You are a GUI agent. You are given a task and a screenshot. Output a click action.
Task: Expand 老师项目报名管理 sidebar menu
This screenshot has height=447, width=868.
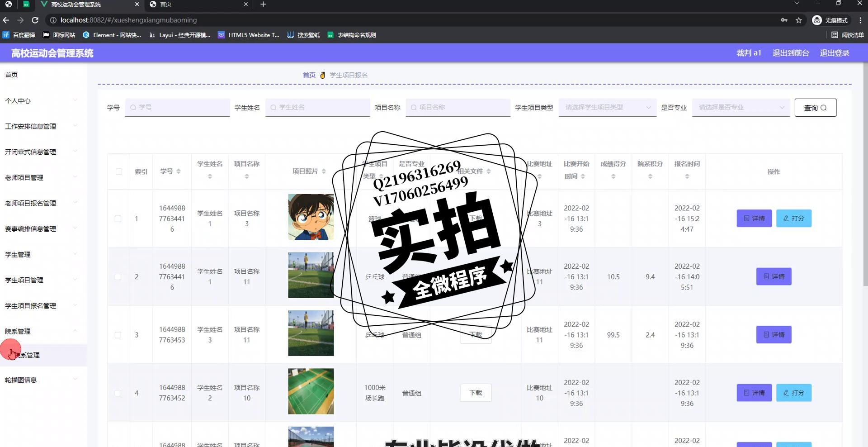click(43, 203)
